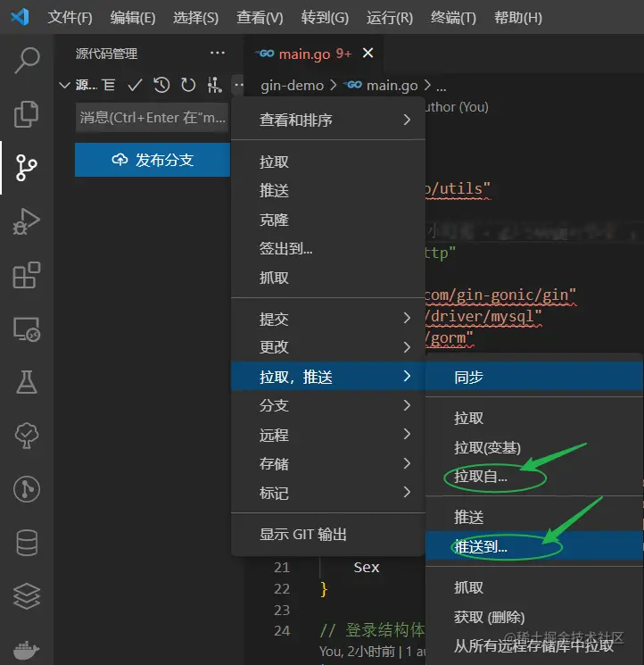Choose 抓取 in the main context menu
Screen dimensions: 644x665
click(328, 278)
